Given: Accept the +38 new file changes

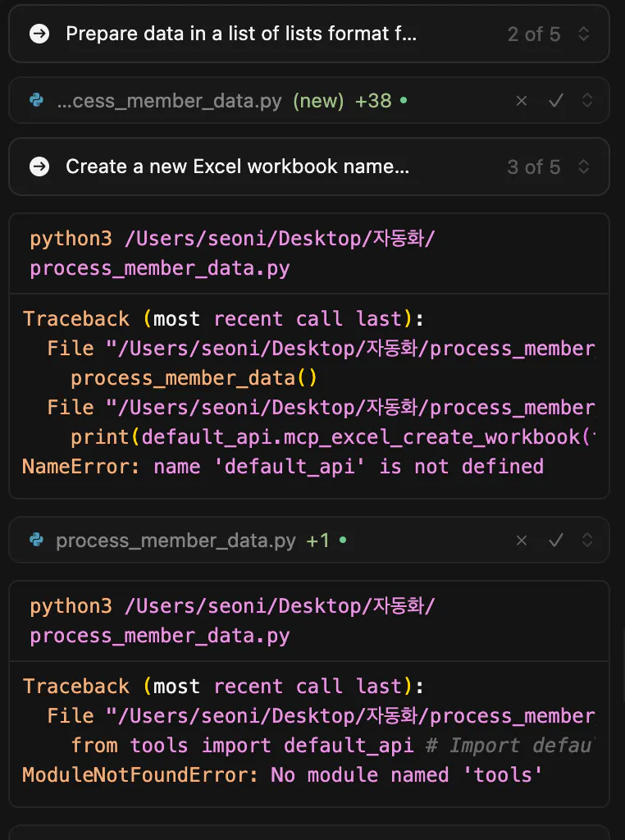Looking at the screenshot, I should [x=556, y=101].
